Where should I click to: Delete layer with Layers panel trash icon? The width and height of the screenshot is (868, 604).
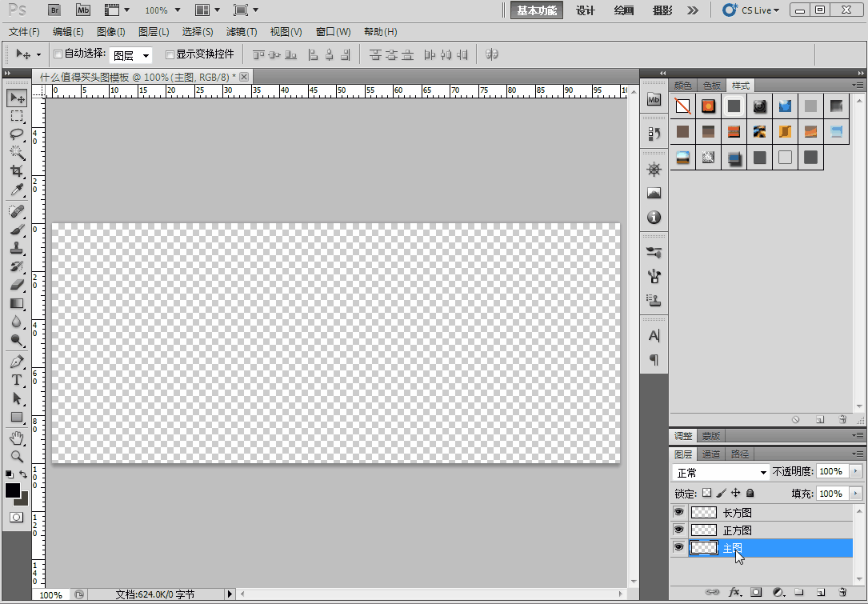point(842,592)
